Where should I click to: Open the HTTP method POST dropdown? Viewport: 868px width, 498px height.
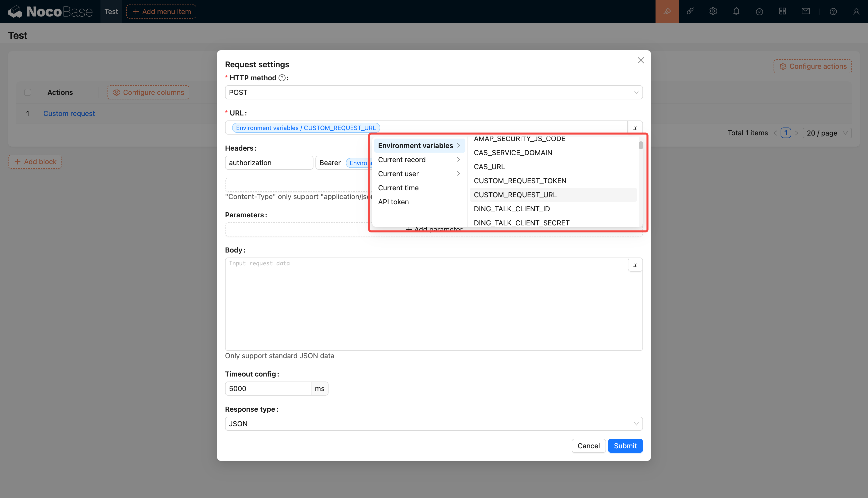tap(433, 92)
